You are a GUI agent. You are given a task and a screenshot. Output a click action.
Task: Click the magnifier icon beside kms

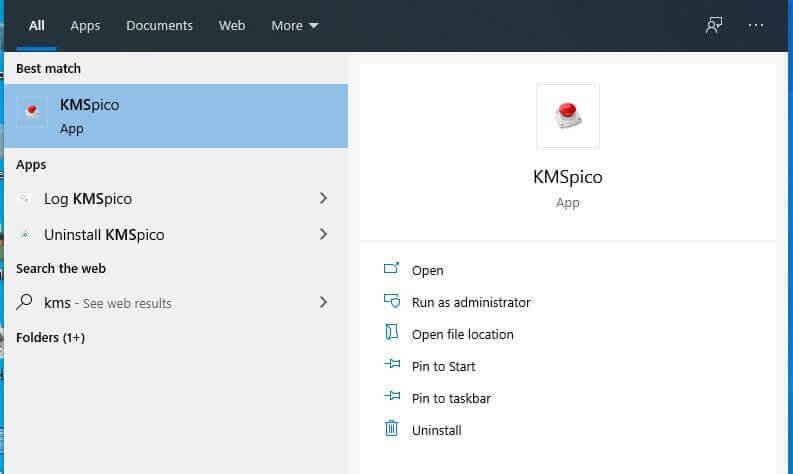click(x=24, y=302)
